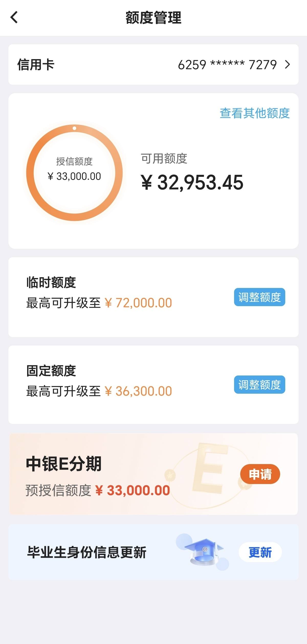This screenshot has height=644, width=307.
Task: Open the 中银E分期 banner title
Action: (x=64, y=464)
